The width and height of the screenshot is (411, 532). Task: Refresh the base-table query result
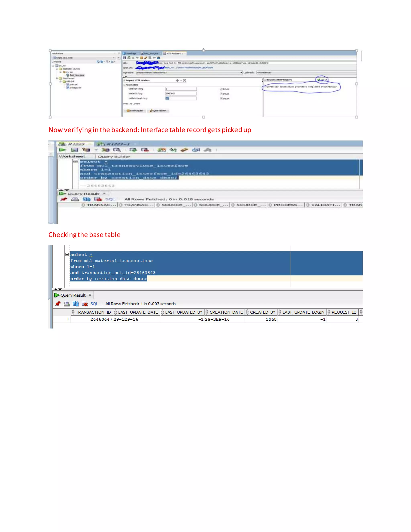pyautogui.click(x=76, y=304)
